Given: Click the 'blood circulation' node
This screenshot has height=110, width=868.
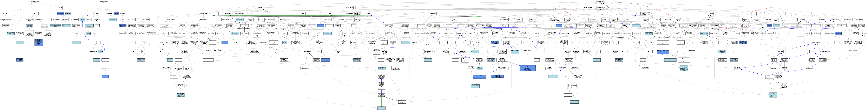Looking at the screenshot, I should [x=461, y=26].
